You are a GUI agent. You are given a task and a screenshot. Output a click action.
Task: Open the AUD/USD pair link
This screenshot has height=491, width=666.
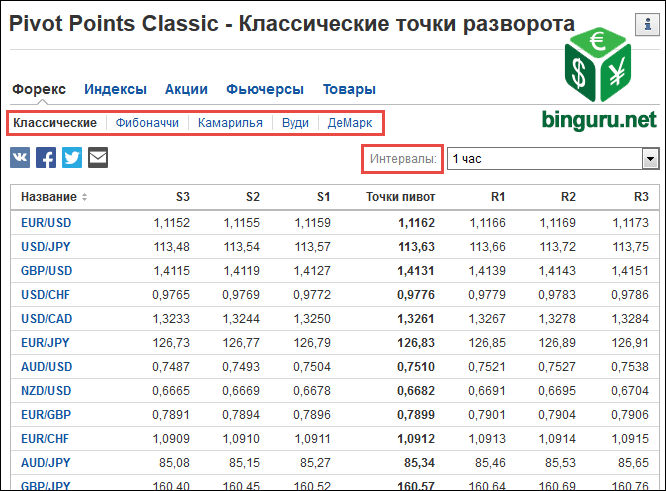point(46,367)
